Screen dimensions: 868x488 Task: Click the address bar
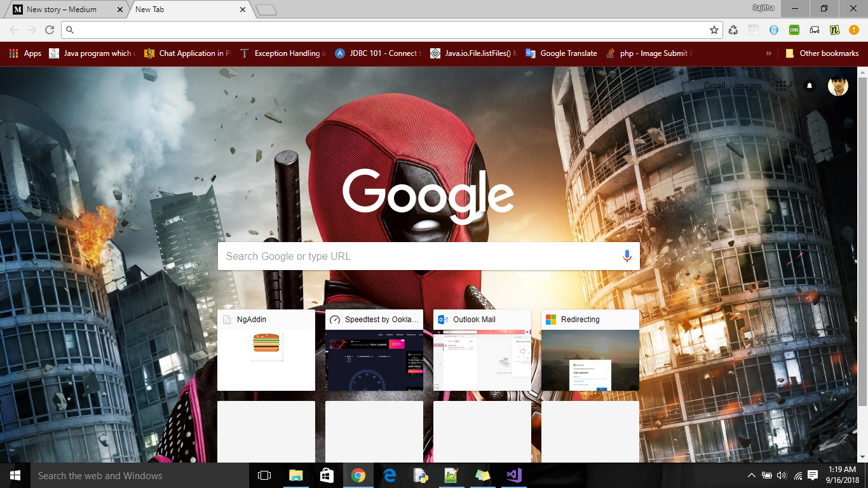[x=393, y=30]
